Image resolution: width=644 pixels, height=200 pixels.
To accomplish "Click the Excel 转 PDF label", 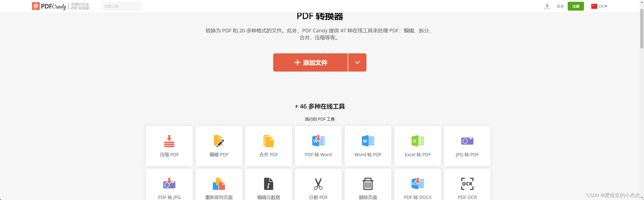I will 418,155.
